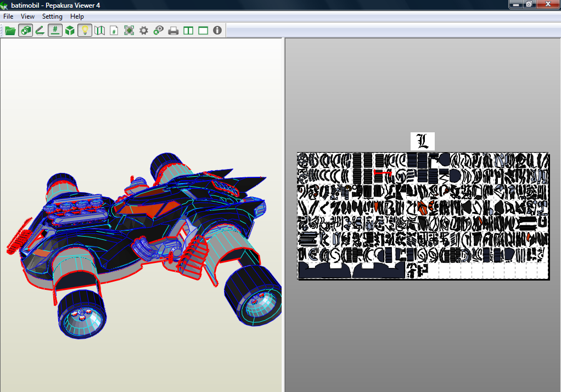The width and height of the screenshot is (561, 392).
Task: Click the fit-to-view frame icon
Action: (x=129, y=30)
